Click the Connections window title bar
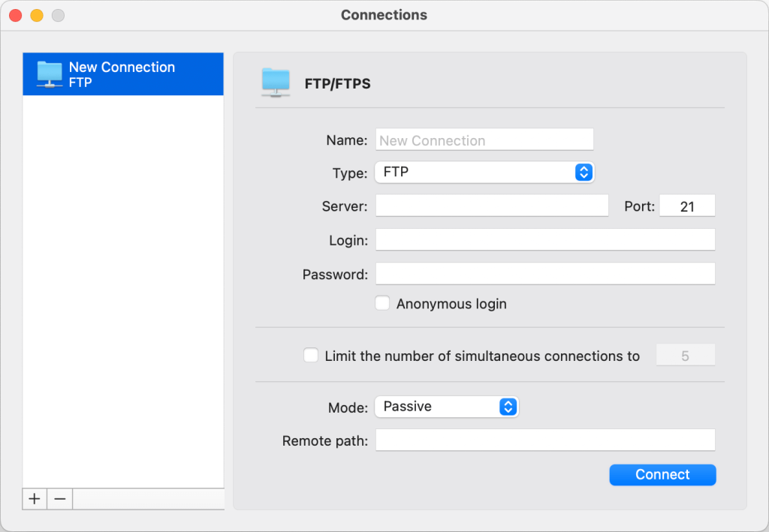This screenshot has height=532, width=769. pyautogui.click(x=384, y=14)
